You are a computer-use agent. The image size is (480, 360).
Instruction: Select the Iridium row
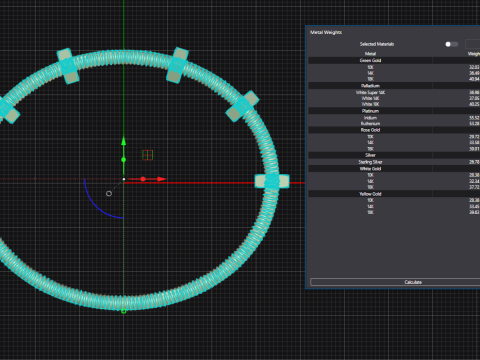(x=394, y=118)
